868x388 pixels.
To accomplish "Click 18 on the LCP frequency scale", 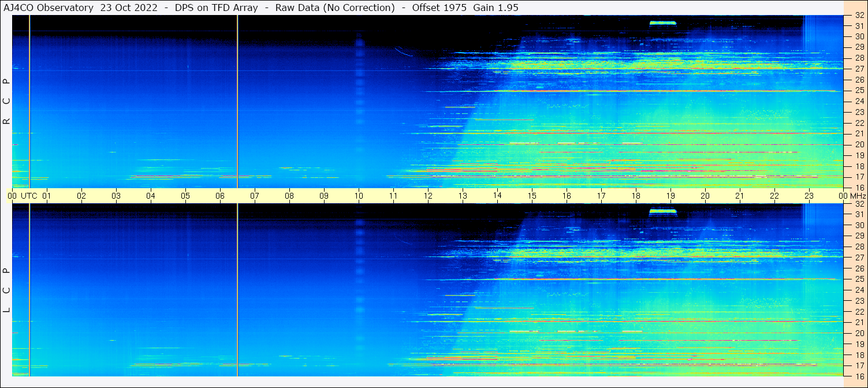I will point(859,355).
